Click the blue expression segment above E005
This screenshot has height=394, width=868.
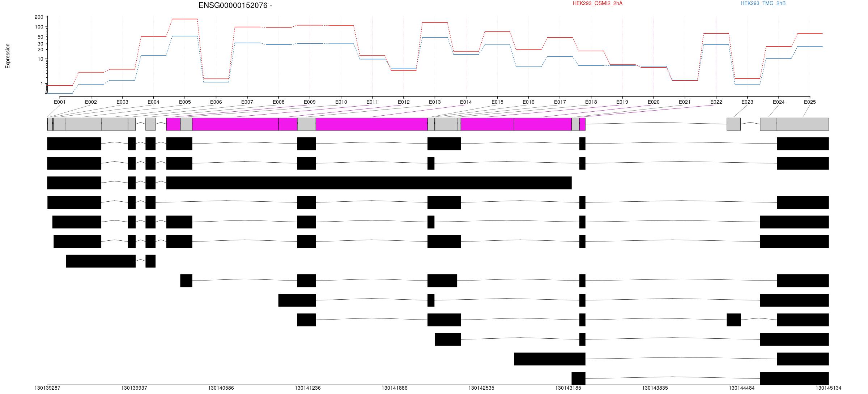click(x=185, y=36)
